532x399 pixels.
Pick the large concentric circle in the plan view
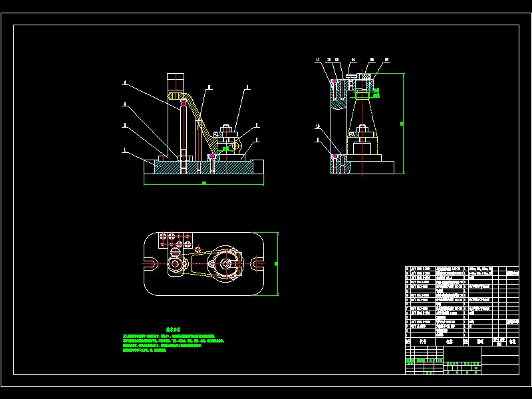(x=225, y=263)
